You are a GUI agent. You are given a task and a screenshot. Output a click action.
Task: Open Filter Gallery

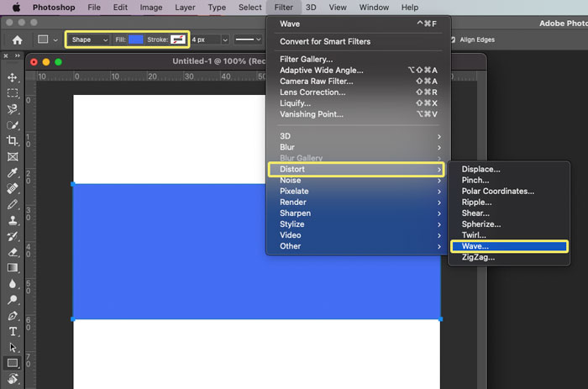pyautogui.click(x=358, y=60)
